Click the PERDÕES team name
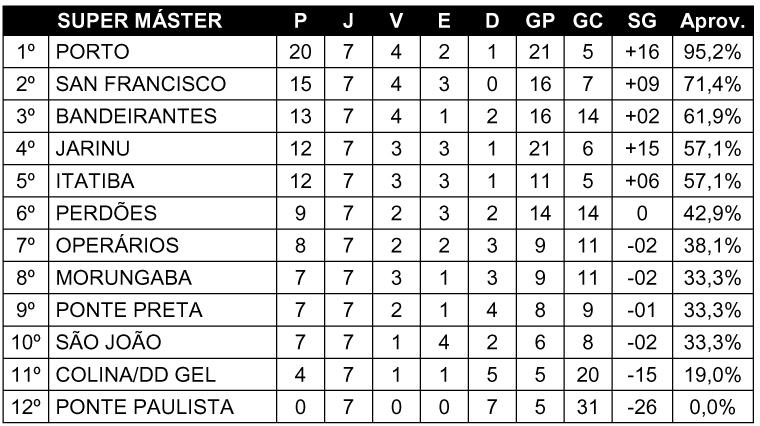The width and height of the screenshot is (760, 426). coord(106,213)
